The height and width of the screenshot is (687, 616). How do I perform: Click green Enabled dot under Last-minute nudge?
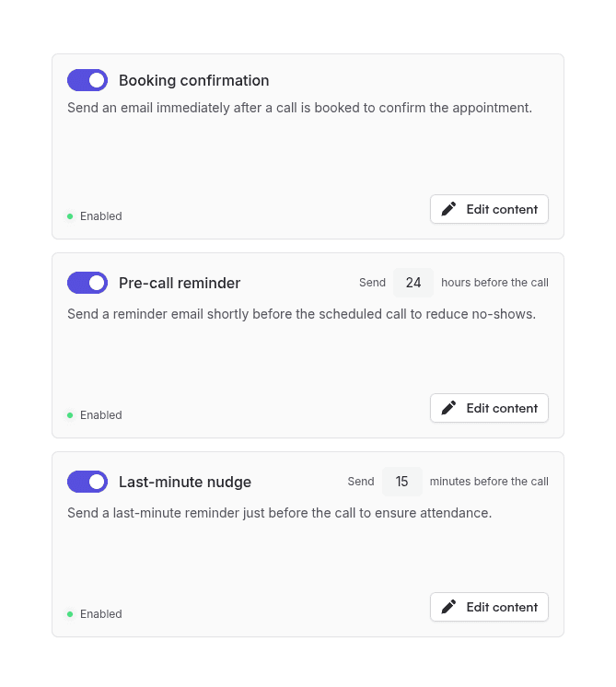[70, 614]
